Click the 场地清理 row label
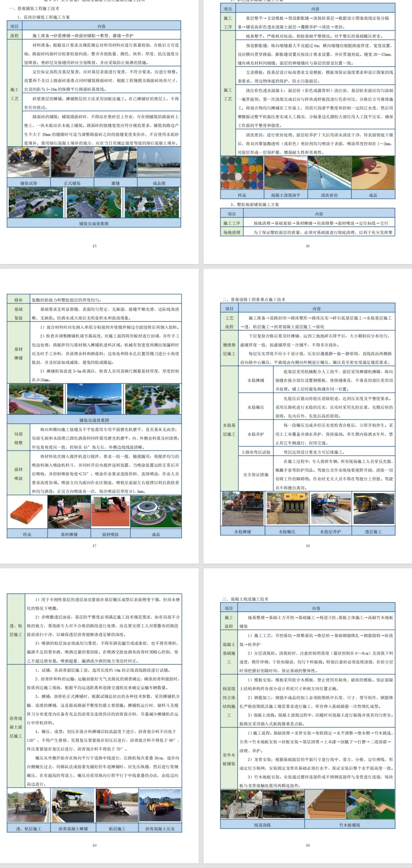 coord(232,232)
